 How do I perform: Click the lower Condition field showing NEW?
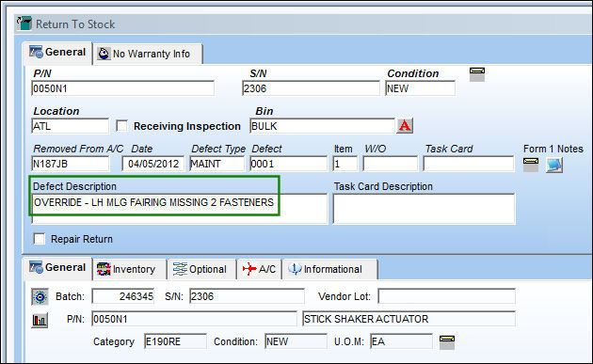click(296, 341)
